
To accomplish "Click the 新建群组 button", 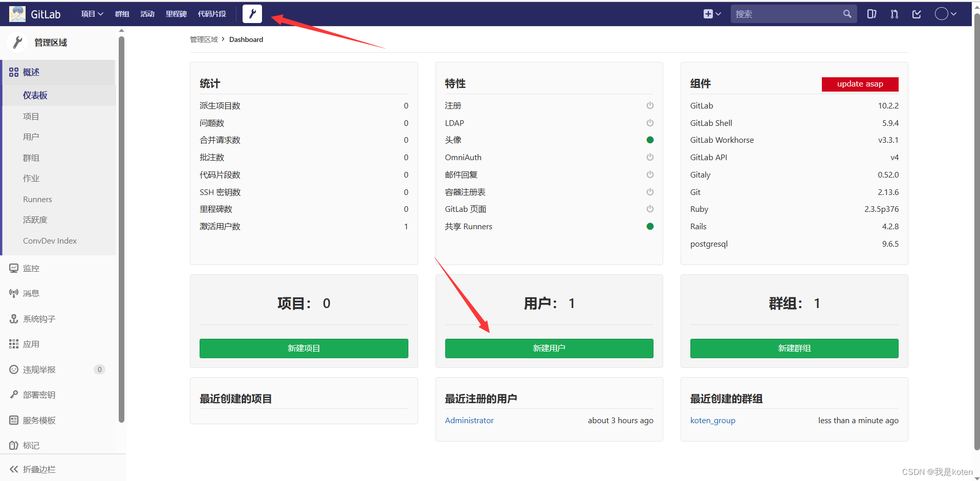I will point(794,348).
